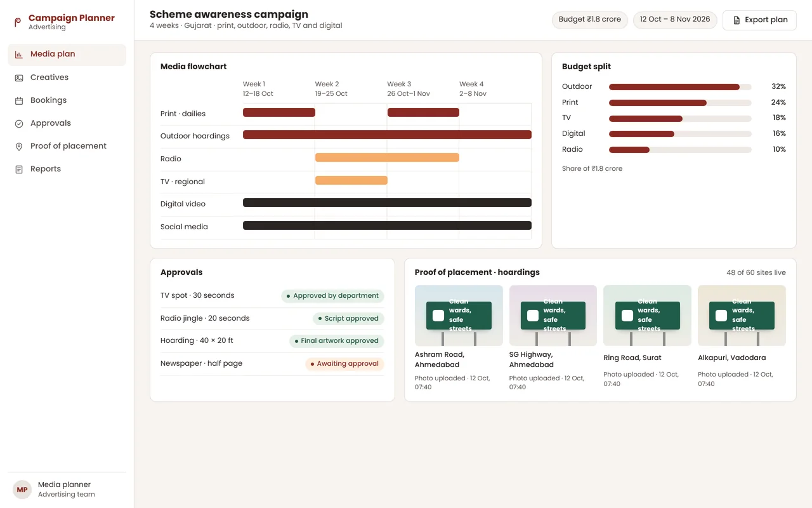Open the Alkapuri, Vadodara hoarding photo
Image resolution: width=812 pixels, height=508 pixels.
pos(742,316)
